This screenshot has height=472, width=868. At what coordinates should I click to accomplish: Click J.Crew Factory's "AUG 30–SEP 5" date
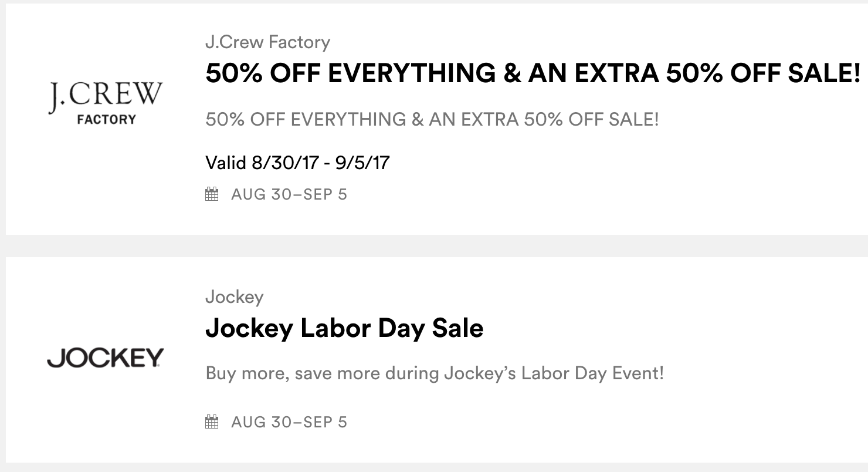[289, 194]
